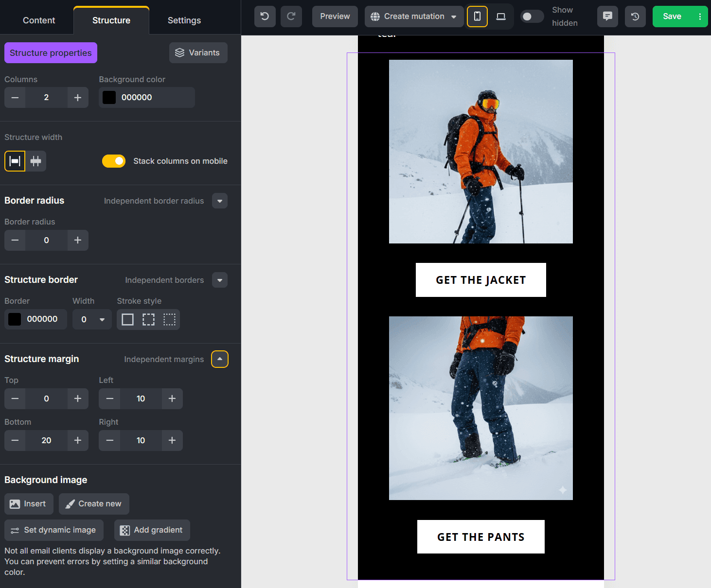
Task: Select dashed stroke style icon
Action: tap(148, 319)
